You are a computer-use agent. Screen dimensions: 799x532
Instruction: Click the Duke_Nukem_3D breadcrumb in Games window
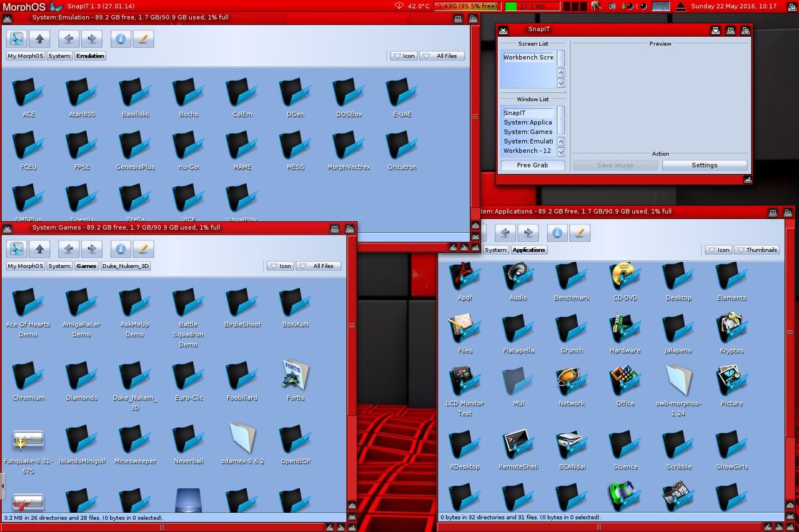point(126,266)
